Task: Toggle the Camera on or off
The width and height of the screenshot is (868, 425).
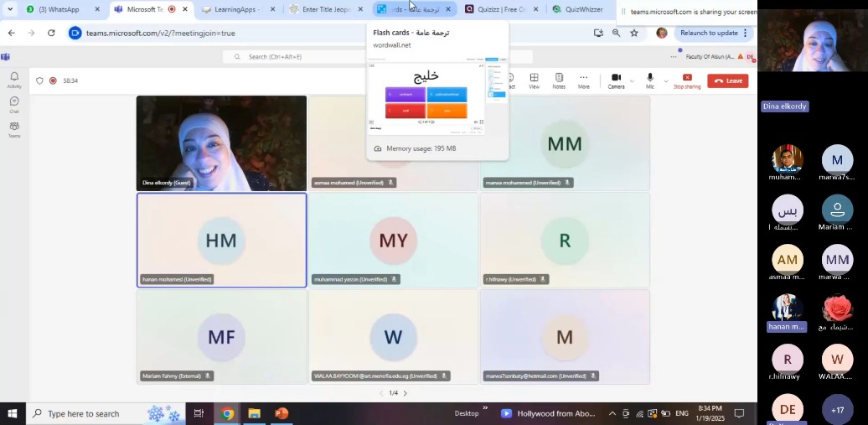Action: [x=616, y=80]
